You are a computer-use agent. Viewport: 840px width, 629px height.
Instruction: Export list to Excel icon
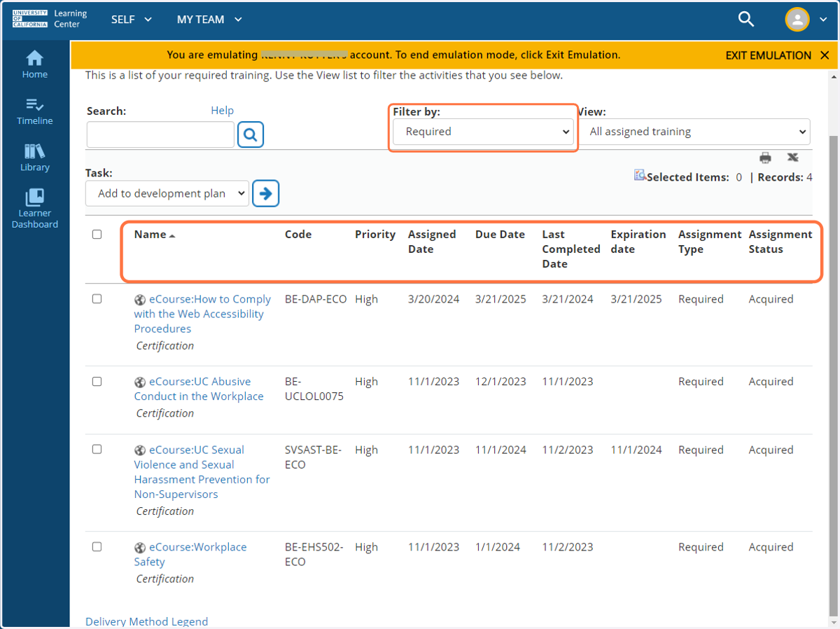click(792, 158)
